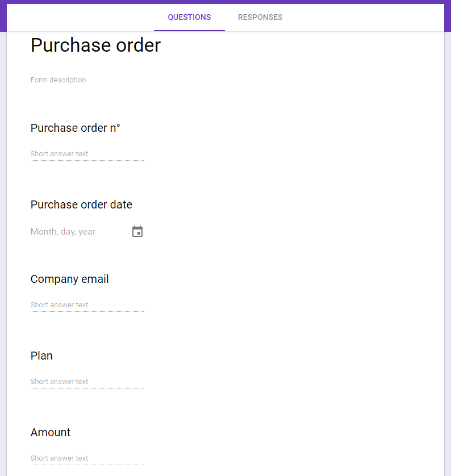
Task: Open the calendar date picker icon
Action: [x=137, y=231]
